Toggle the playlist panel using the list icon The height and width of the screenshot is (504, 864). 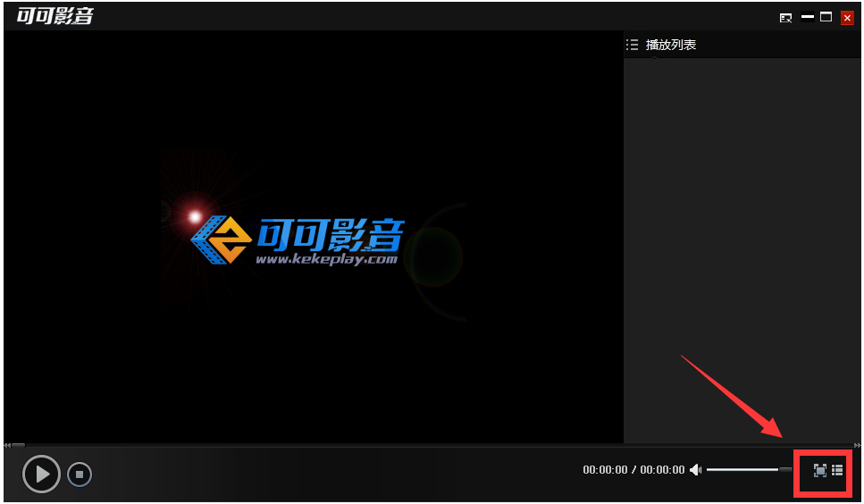coord(837,470)
